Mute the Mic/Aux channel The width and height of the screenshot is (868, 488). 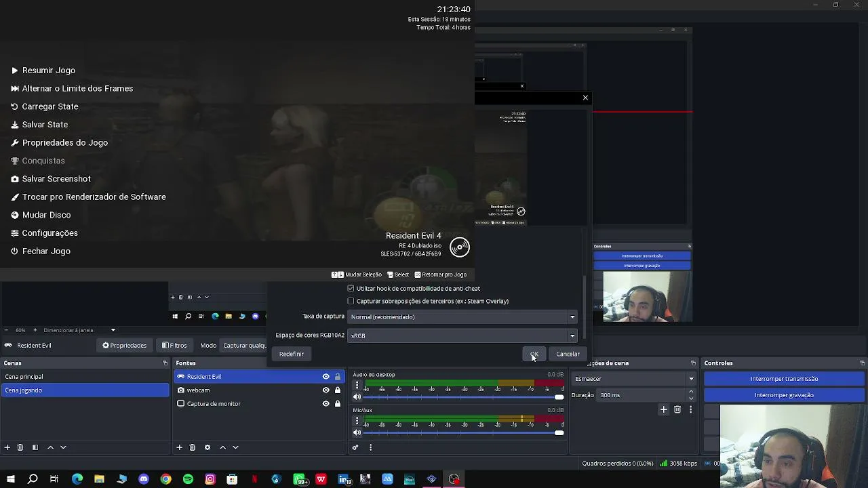(x=357, y=432)
